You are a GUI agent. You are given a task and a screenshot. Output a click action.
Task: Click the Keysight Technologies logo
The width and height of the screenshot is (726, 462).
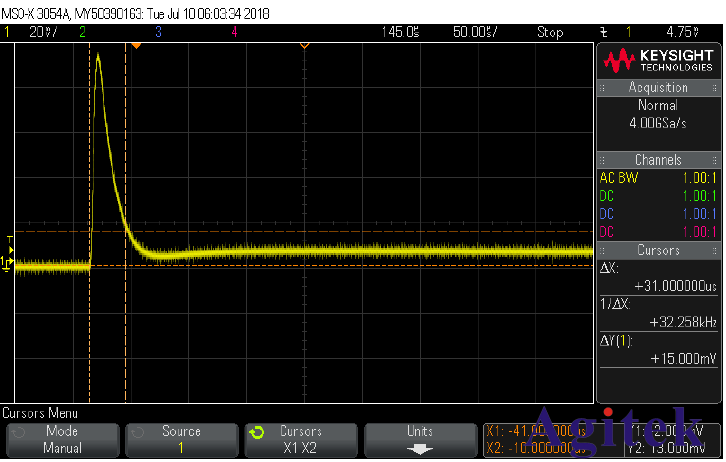[658, 62]
